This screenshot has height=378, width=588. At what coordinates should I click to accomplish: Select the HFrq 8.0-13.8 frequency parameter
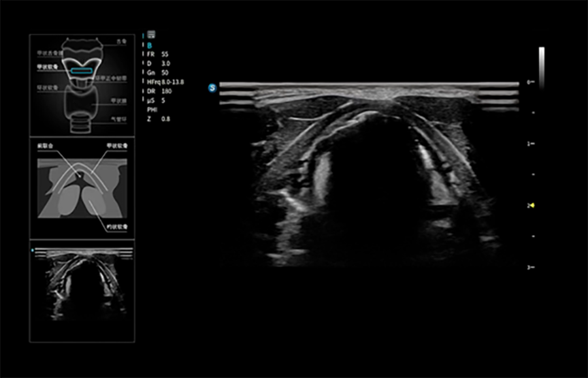point(165,82)
